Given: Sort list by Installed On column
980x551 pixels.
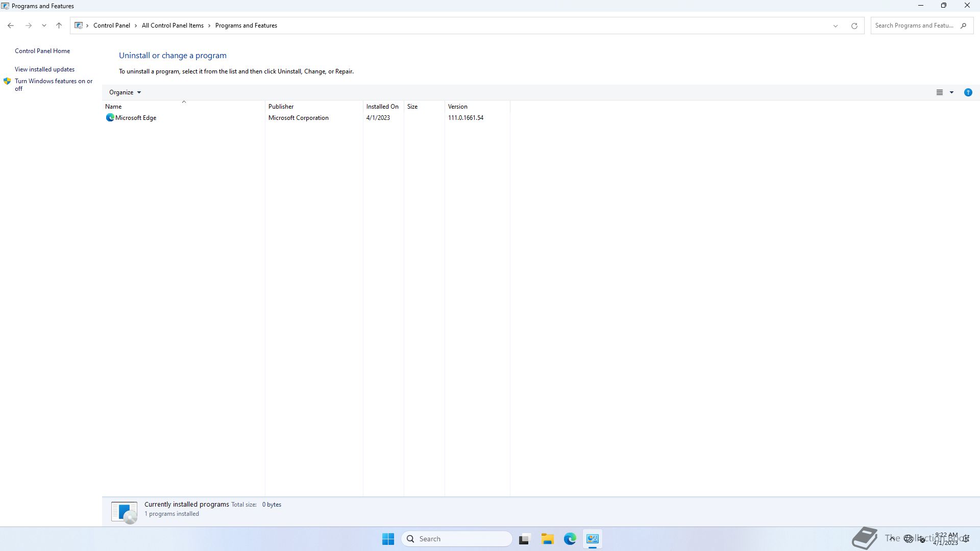Looking at the screenshot, I should coord(383,107).
